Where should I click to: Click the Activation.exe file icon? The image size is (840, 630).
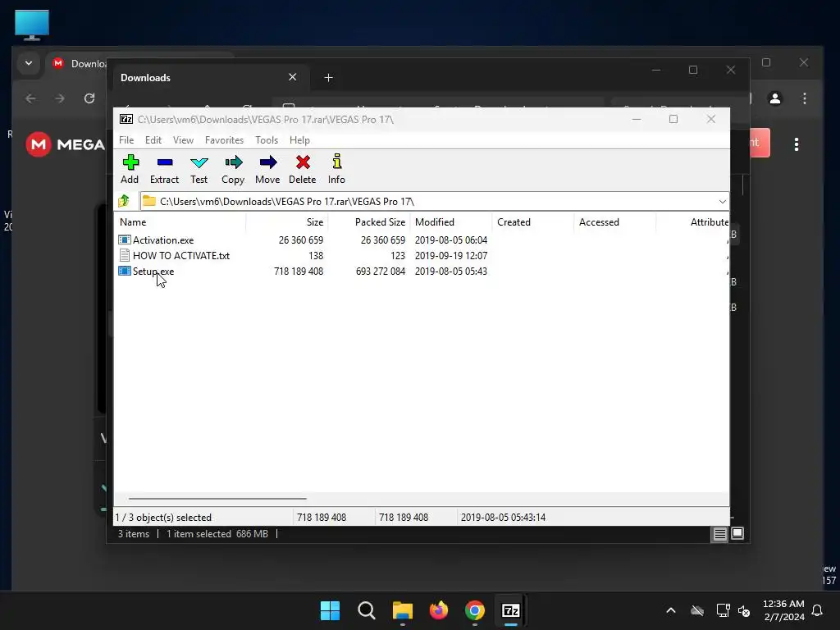click(x=125, y=240)
